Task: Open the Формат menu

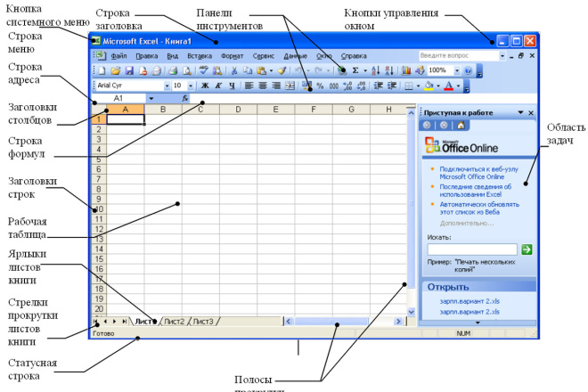Action: tap(233, 56)
